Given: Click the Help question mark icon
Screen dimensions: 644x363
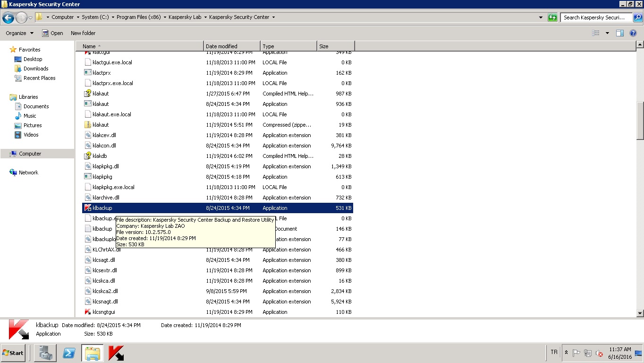Looking at the screenshot, I should (633, 33).
